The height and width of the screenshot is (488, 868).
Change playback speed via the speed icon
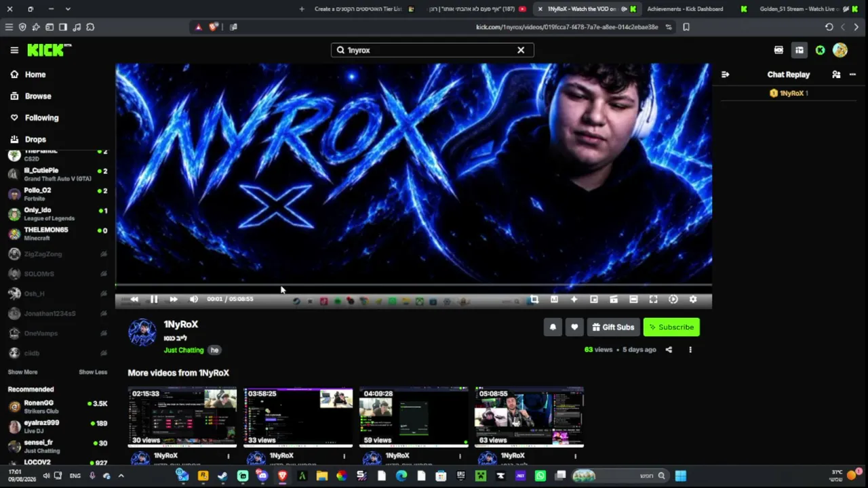pos(673,299)
